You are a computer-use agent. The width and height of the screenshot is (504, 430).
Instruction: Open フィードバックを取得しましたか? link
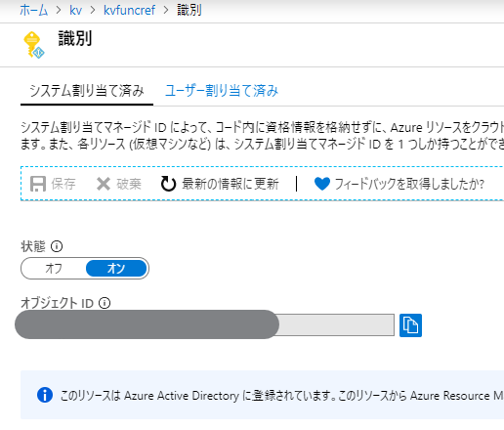pyautogui.click(x=409, y=184)
